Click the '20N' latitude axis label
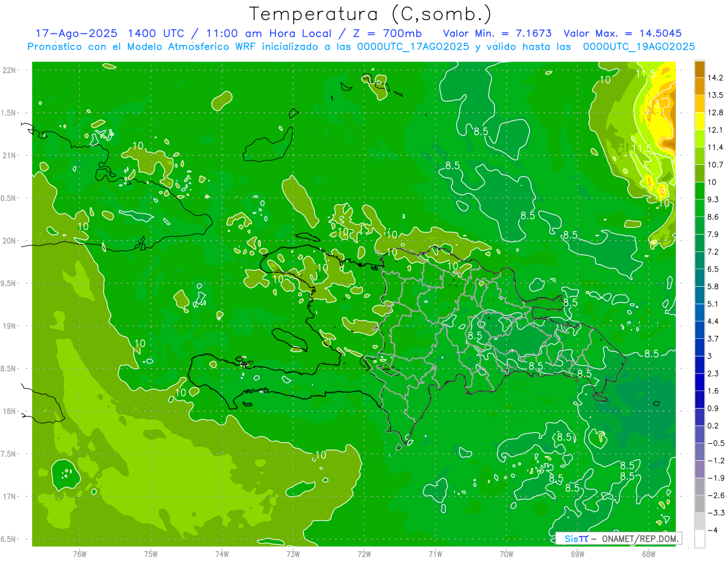Screen dimensions: 728x562 pos(9,241)
